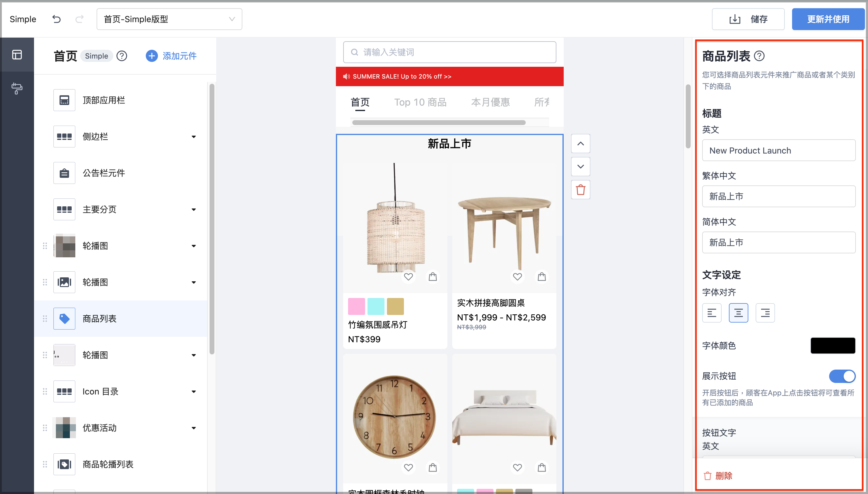This screenshot has height=494, width=868.
Task: Click 添加元件 to add component
Action: (171, 56)
